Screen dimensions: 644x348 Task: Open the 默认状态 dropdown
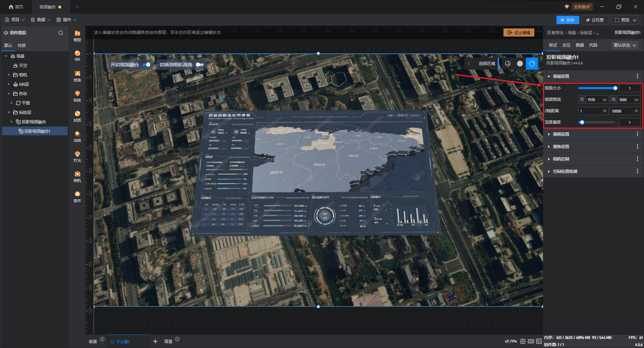pos(625,45)
